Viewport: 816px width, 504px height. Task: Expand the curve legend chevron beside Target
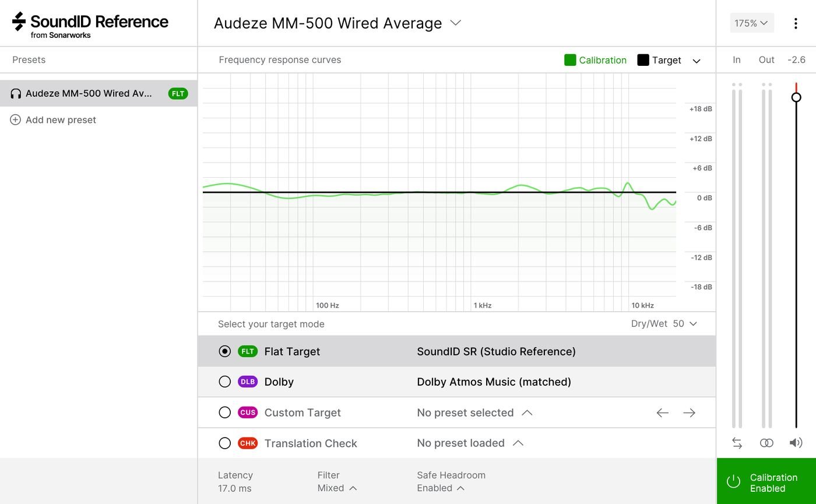click(696, 61)
